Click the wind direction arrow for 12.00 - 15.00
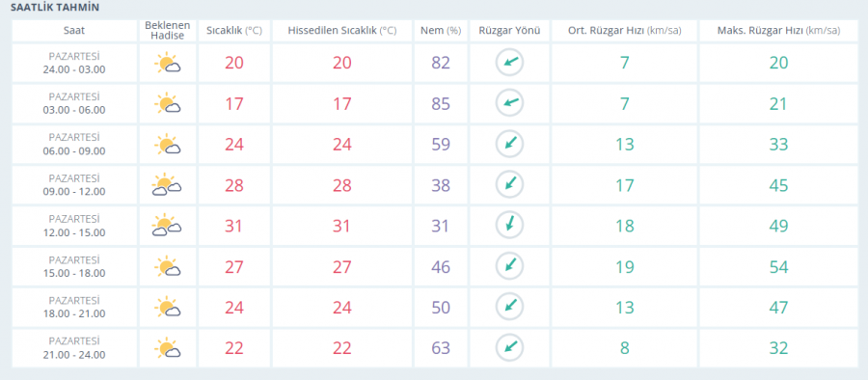Image resolution: width=868 pixels, height=380 pixels. pos(509,226)
